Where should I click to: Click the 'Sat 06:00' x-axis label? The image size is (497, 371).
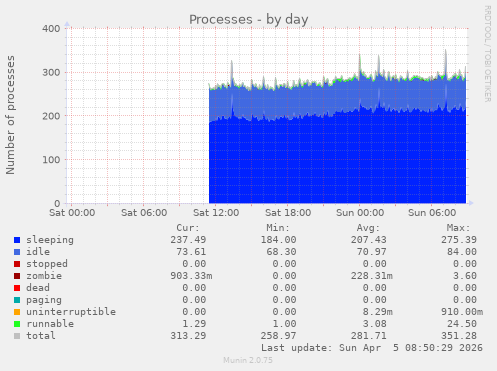click(144, 213)
